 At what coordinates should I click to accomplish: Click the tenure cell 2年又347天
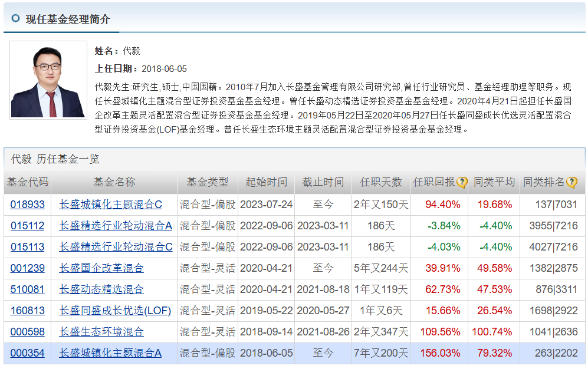[381, 332]
